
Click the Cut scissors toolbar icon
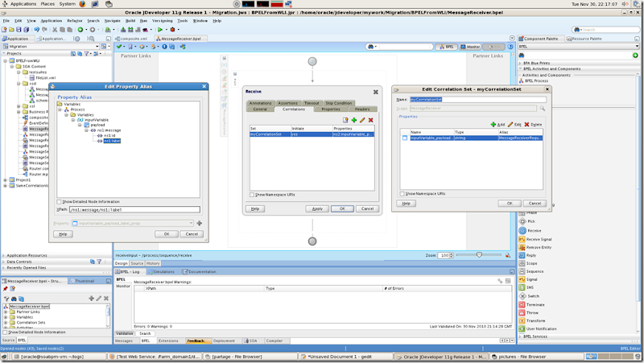pyautogui.click(x=55, y=30)
